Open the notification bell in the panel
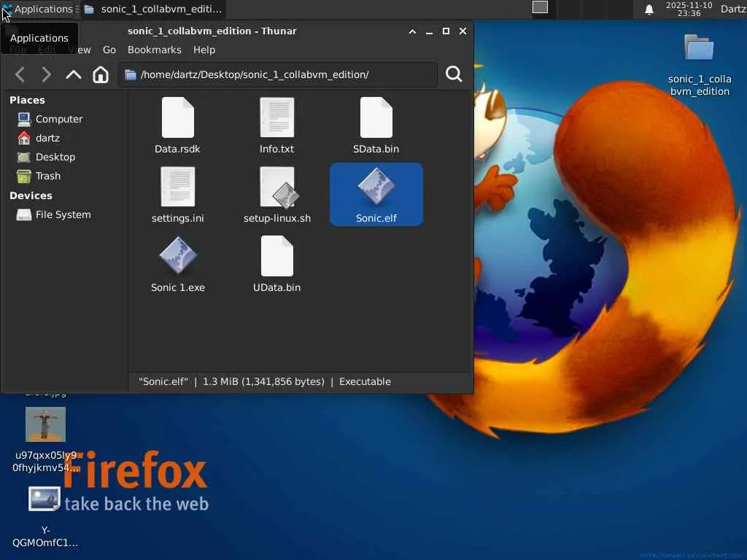 [x=649, y=9]
